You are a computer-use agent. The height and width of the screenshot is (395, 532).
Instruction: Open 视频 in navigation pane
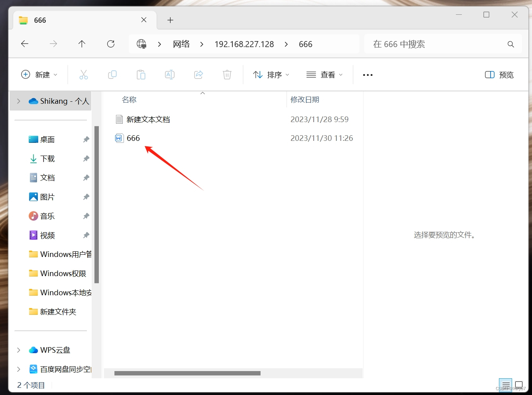click(x=47, y=235)
